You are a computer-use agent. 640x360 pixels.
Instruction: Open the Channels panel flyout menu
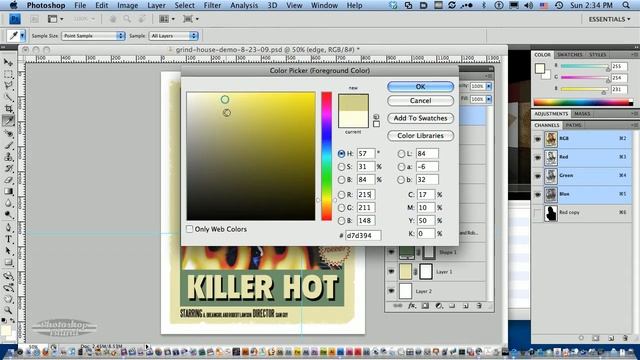(x=635, y=125)
